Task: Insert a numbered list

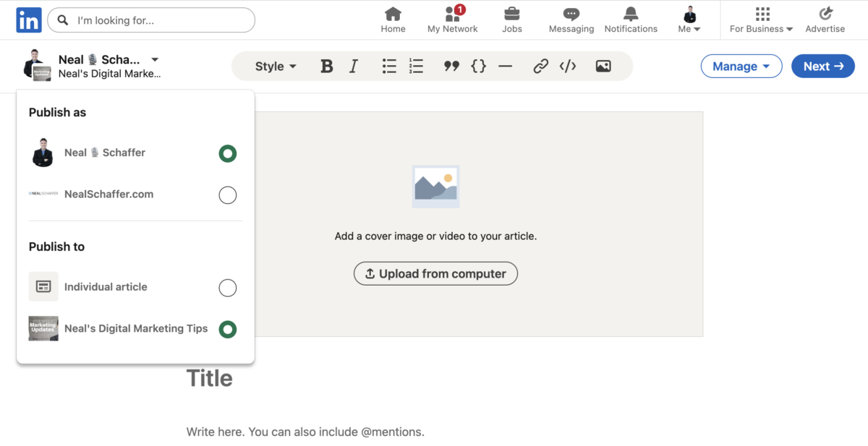Action: (x=416, y=67)
